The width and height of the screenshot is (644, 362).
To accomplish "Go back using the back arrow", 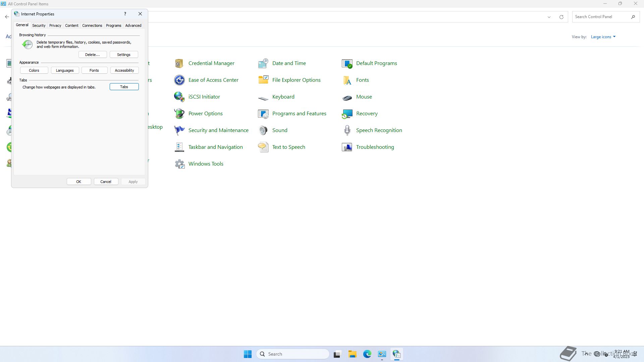I will click(x=7, y=17).
